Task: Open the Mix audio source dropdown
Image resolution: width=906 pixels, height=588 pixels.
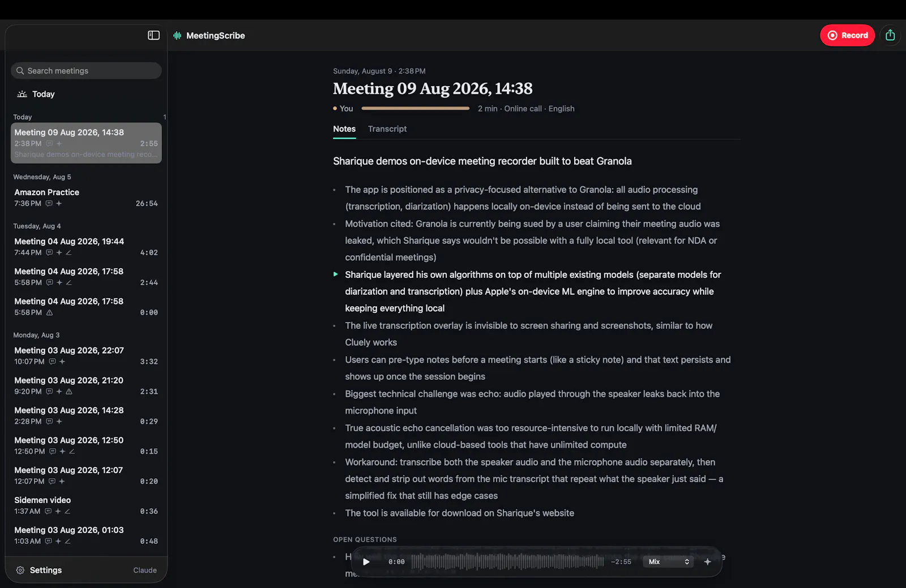Action: tap(669, 562)
